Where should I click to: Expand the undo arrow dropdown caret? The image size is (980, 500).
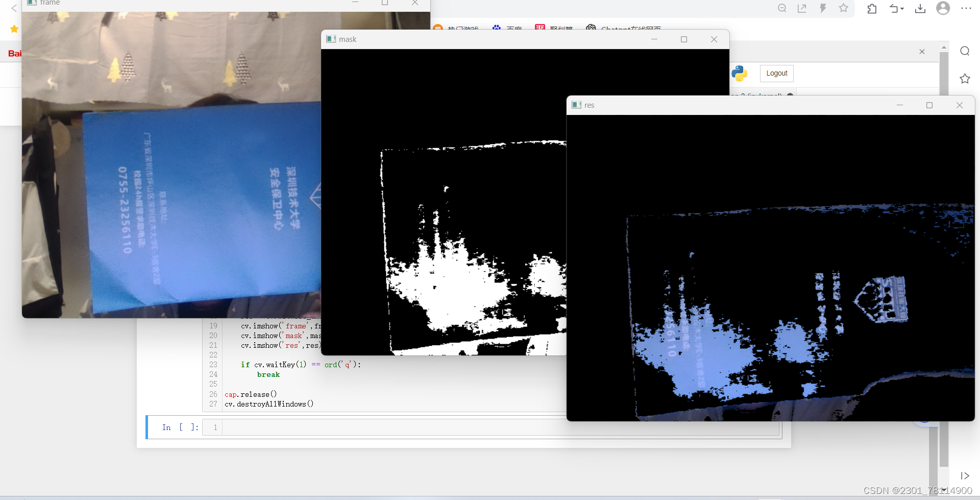pos(902,9)
